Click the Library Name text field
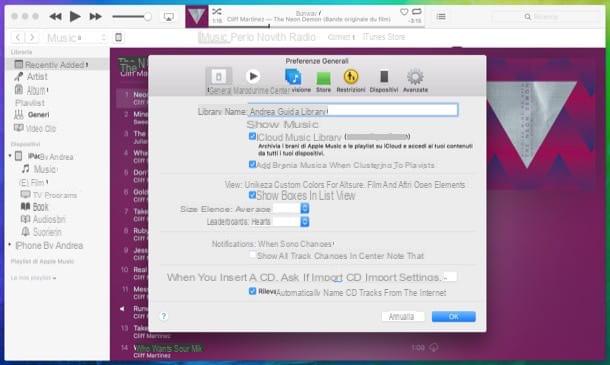Screen dimensions: 610x365 click(x=353, y=110)
